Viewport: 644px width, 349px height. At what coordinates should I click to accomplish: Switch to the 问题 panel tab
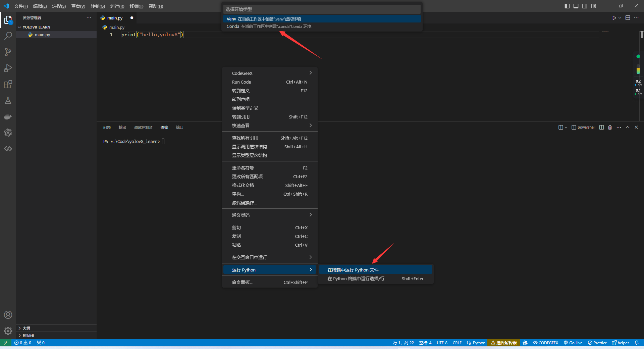[107, 128]
